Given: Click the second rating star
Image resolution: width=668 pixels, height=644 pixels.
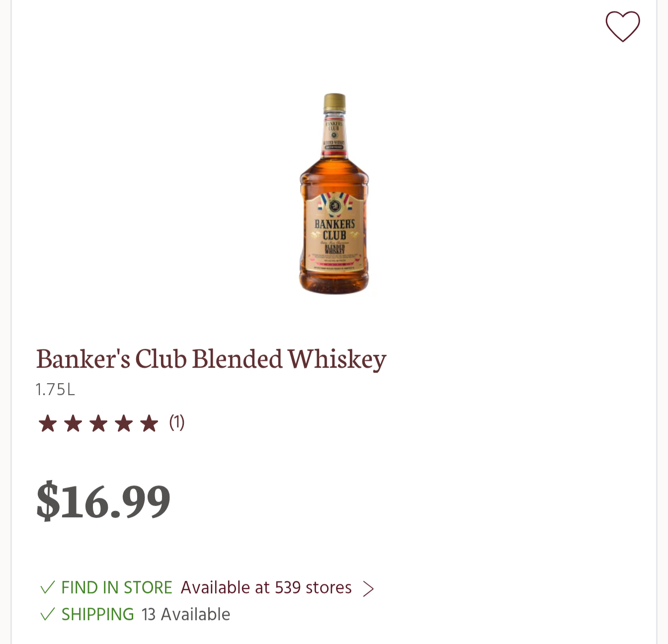Looking at the screenshot, I should (73, 424).
